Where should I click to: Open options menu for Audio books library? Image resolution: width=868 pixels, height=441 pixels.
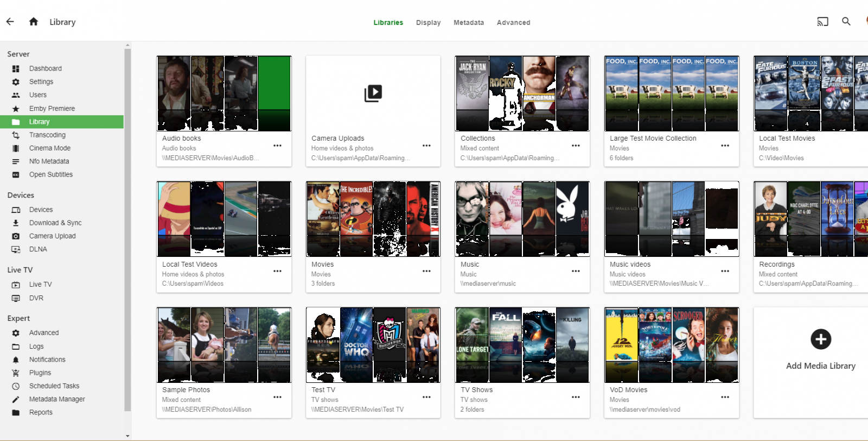coord(277,146)
